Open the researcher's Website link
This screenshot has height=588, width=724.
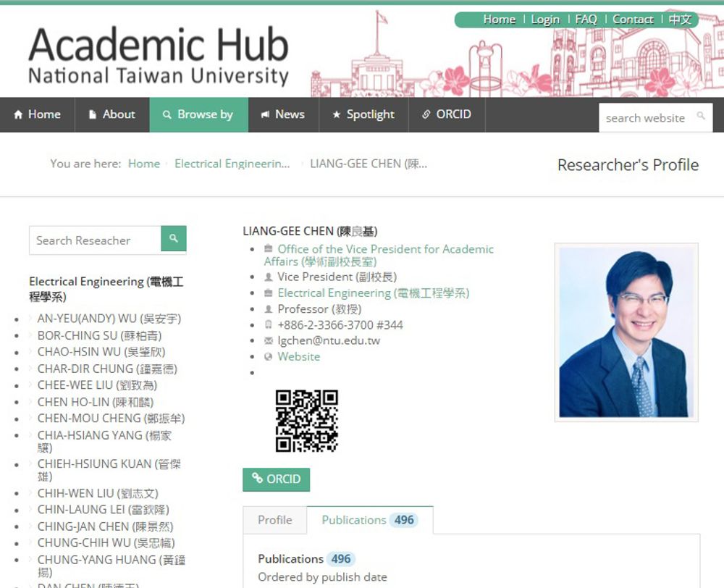pyautogui.click(x=299, y=356)
